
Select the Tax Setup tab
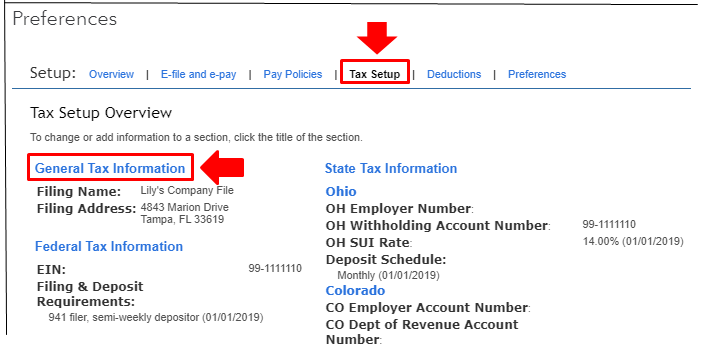tap(375, 74)
